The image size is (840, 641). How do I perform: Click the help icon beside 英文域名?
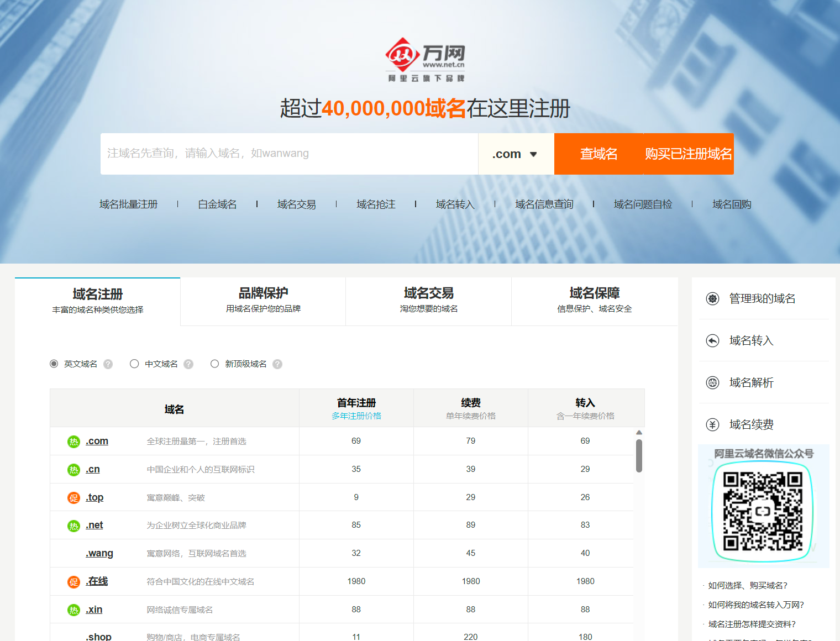coord(108,364)
